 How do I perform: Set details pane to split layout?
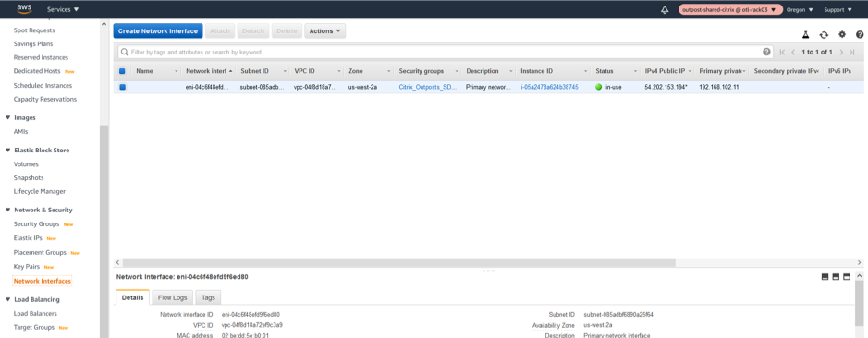pos(836,277)
